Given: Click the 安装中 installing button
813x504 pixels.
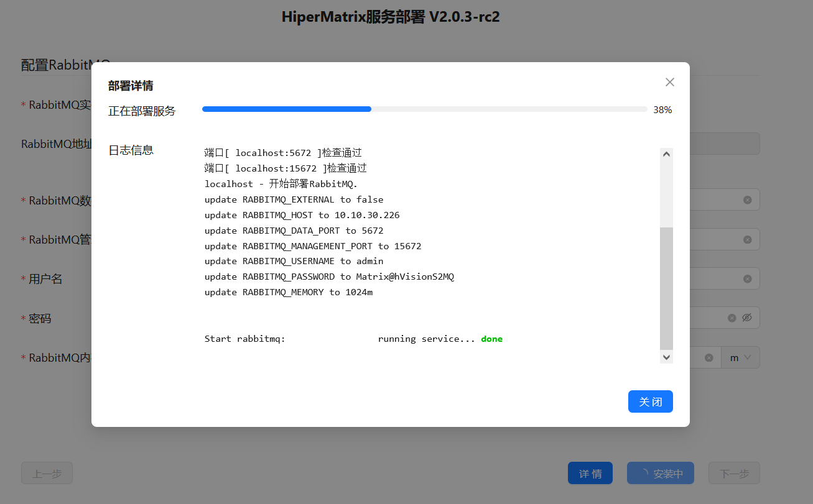Looking at the screenshot, I should pyautogui.click(x=661, y=473).
